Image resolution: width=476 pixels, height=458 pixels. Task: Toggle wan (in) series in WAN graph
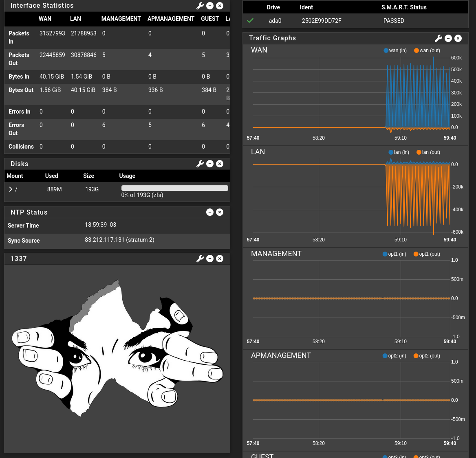point(395,50)
